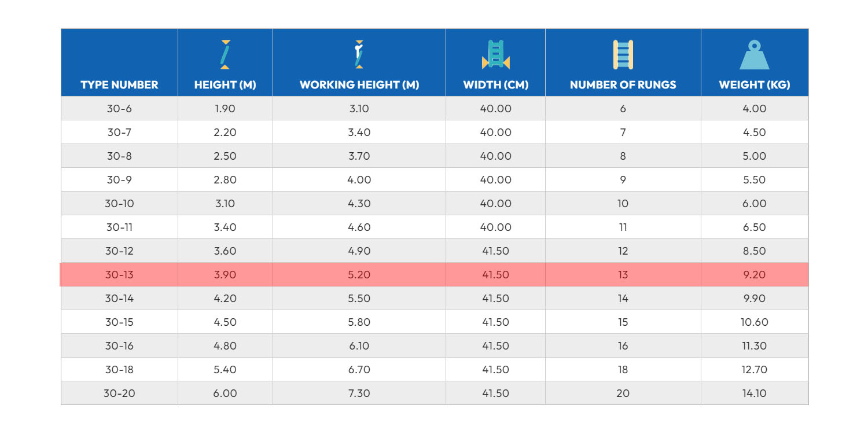Click the 30-10 type number cell
The image size is (868, 434).
tap(119, 204)
